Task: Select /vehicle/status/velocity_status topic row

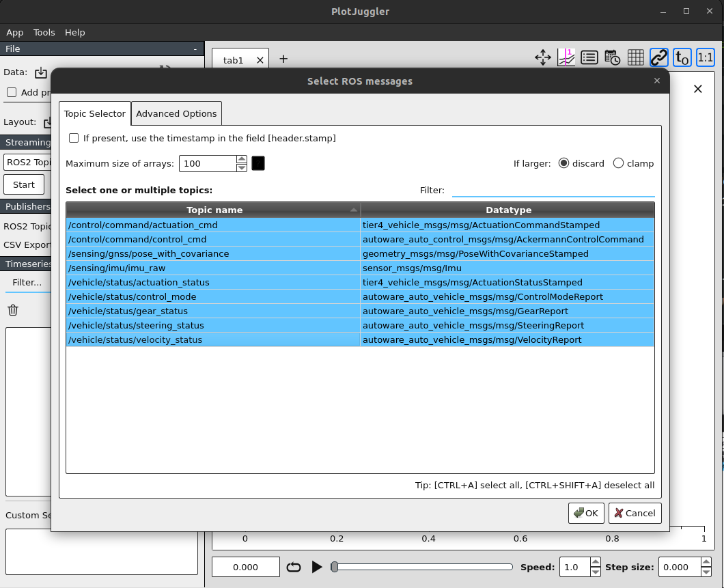Action: (360, 339)
